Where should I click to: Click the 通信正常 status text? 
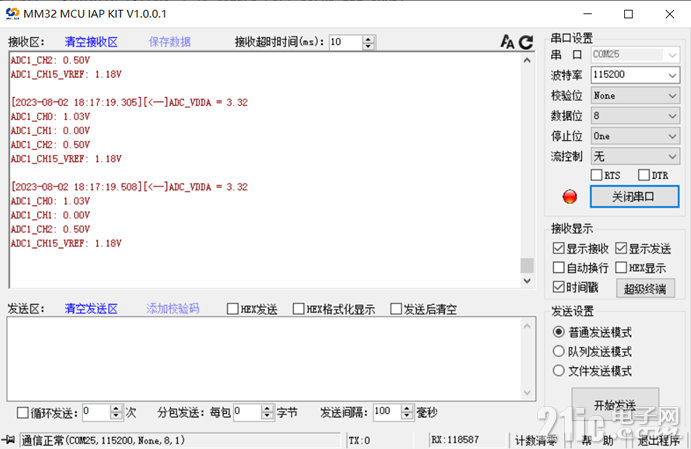pyautogui.click(x=103, y=440)
